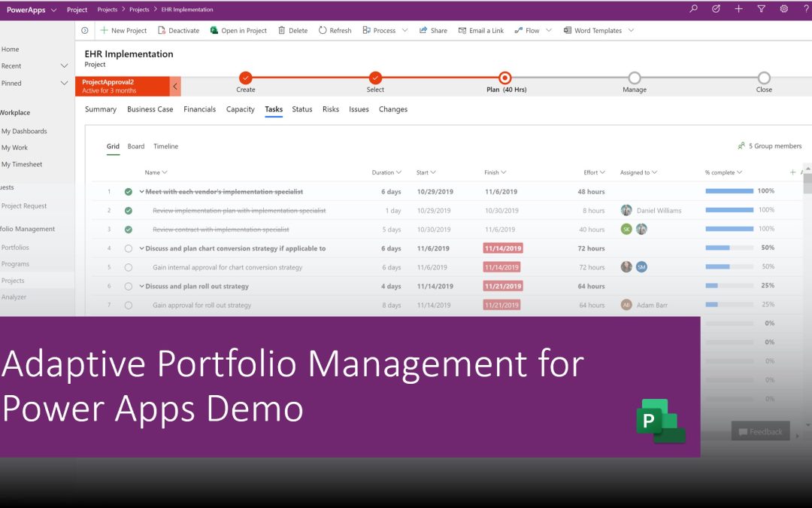Toggle completion circle for task row 6
This screenshot has width=812, height=508.
[x=129, y=287]
